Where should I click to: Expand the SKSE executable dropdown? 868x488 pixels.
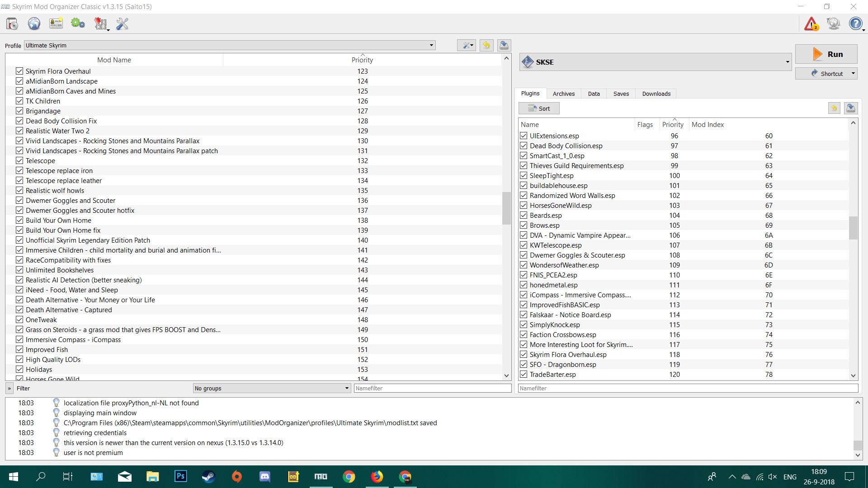tap(655, 62)
